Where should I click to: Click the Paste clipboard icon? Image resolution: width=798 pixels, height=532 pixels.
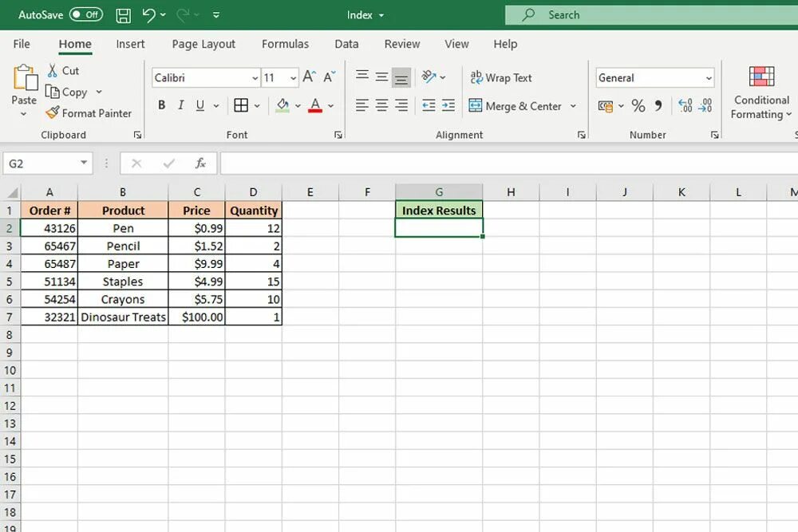coord(25,77)
